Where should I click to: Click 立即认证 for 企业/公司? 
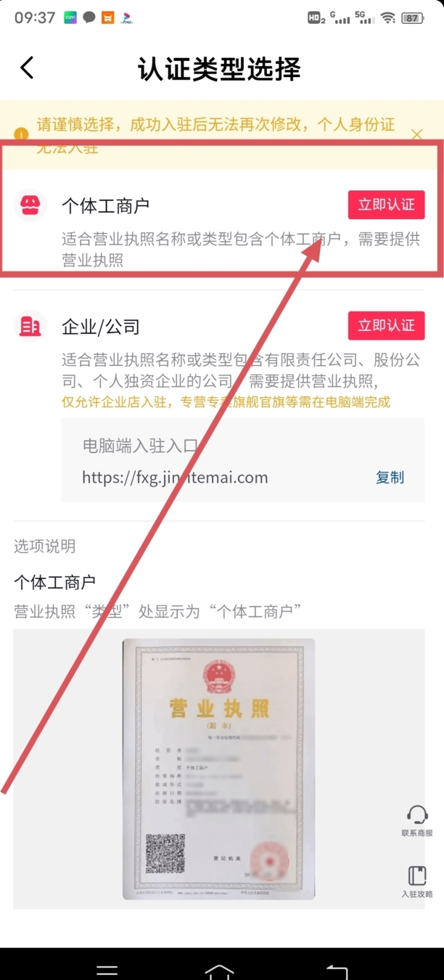pos(386,325)
